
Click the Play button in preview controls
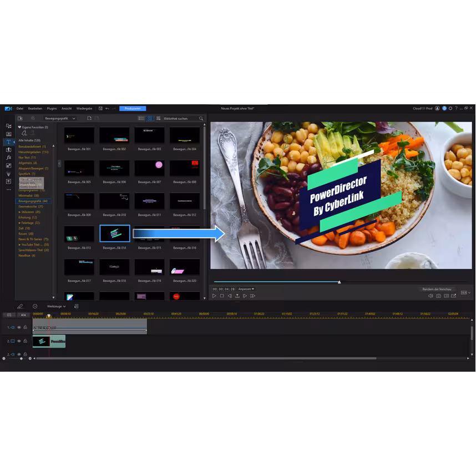pos(214,296)
